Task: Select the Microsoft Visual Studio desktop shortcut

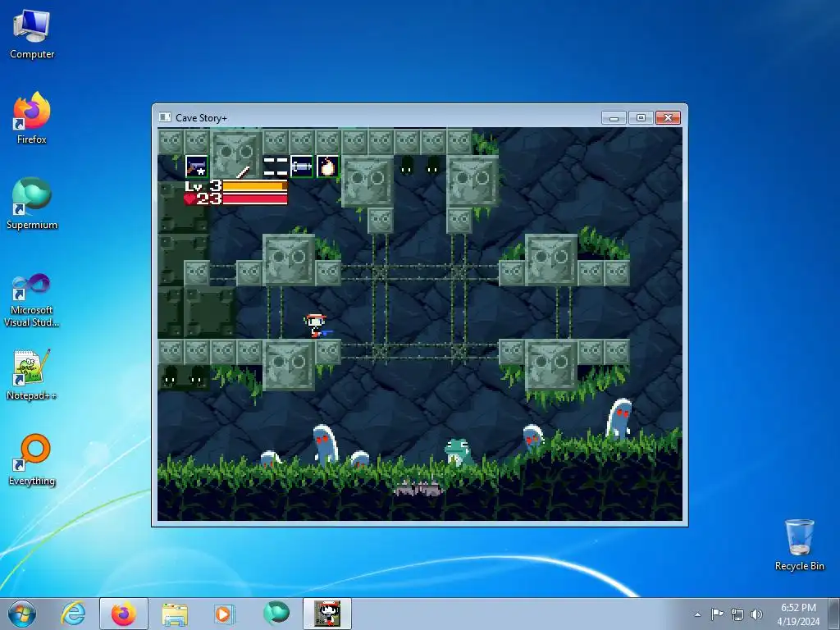Action: pos(32,300)
